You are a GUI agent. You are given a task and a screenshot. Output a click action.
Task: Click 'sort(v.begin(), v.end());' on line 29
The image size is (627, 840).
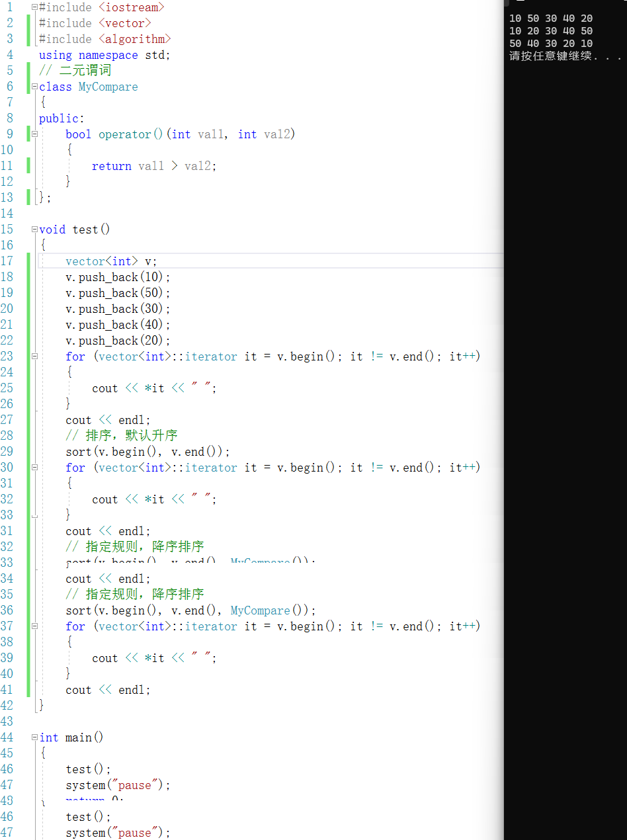(147, 452)
